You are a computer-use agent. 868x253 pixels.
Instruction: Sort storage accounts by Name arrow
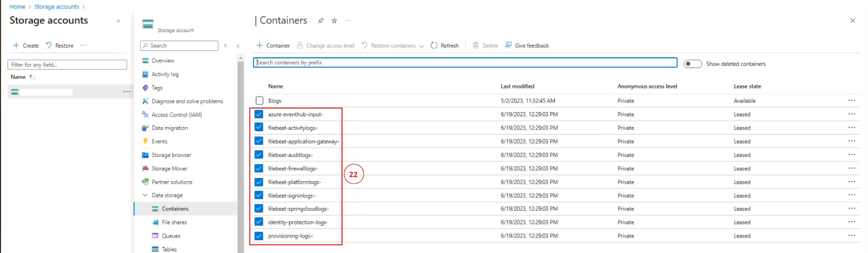pyautogui.click(x=32, y=77)
